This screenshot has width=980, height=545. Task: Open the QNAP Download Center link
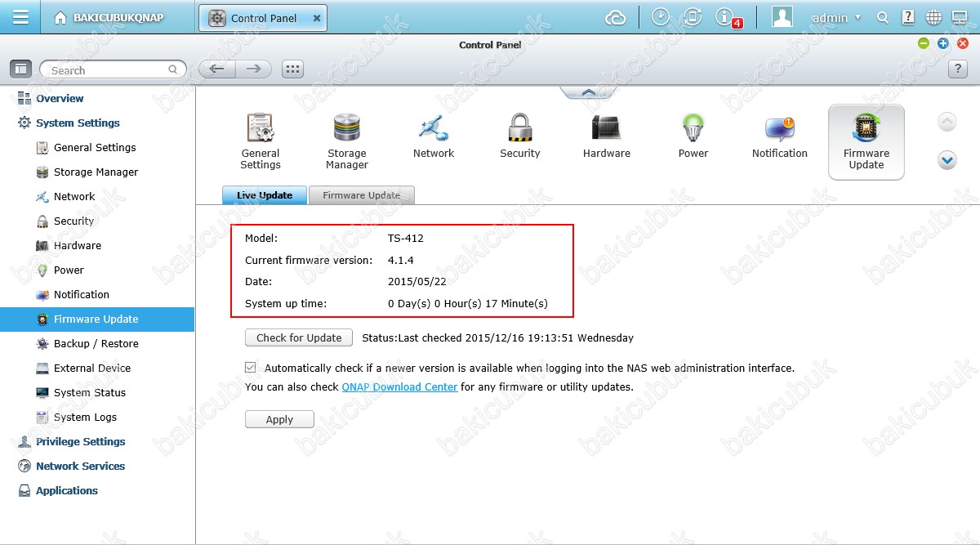point(399,386)
